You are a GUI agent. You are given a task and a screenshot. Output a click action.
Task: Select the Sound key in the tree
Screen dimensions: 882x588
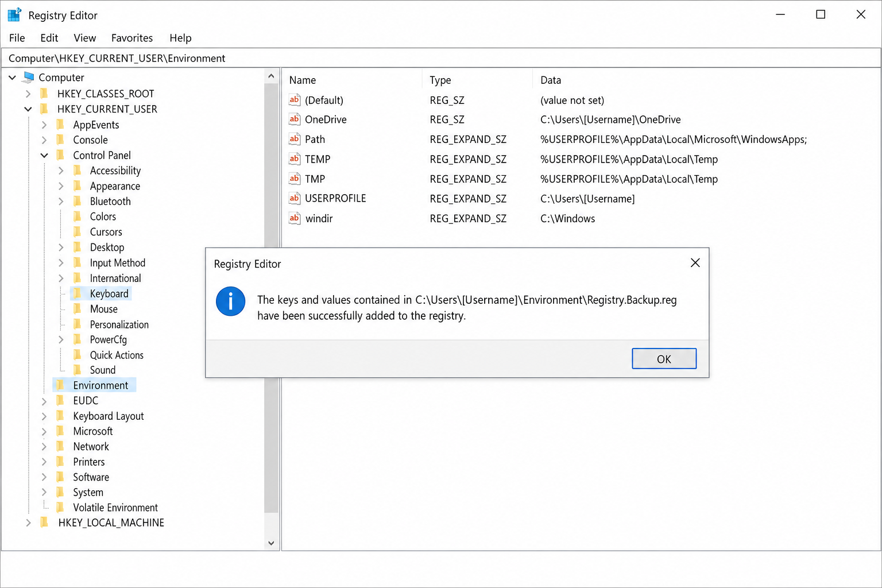pyautogui.click(x=103, y=370)
